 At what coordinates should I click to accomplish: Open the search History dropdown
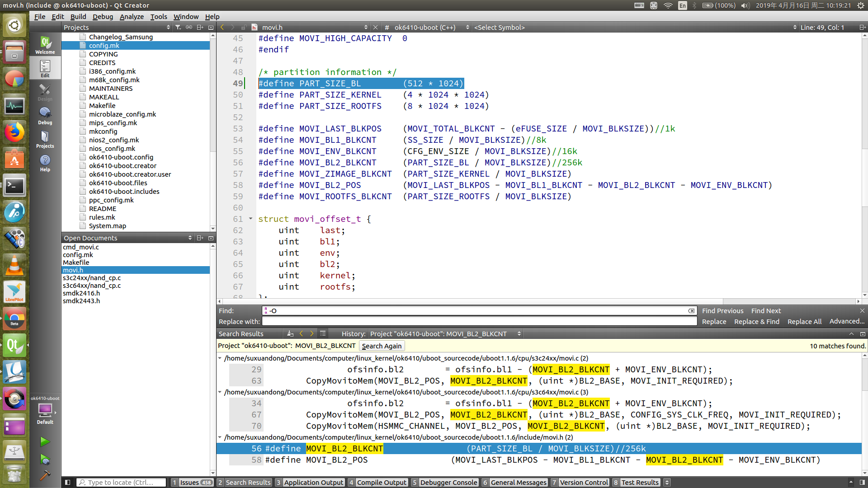click(445, 334)
